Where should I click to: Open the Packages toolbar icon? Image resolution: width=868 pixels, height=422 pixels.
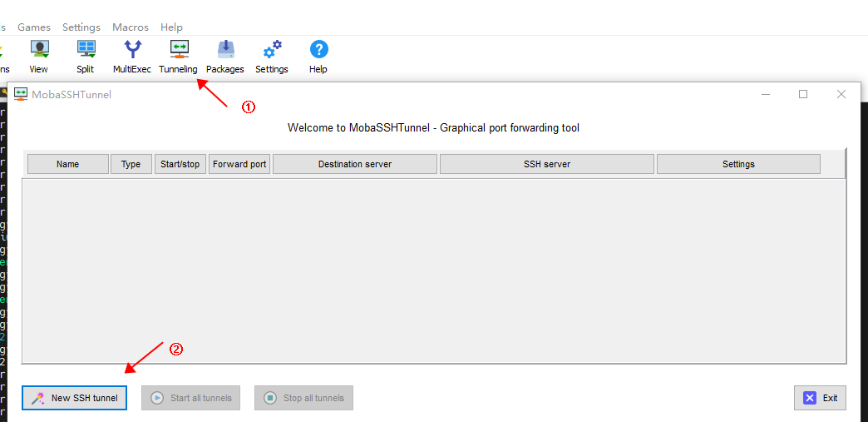coord(225,57)
